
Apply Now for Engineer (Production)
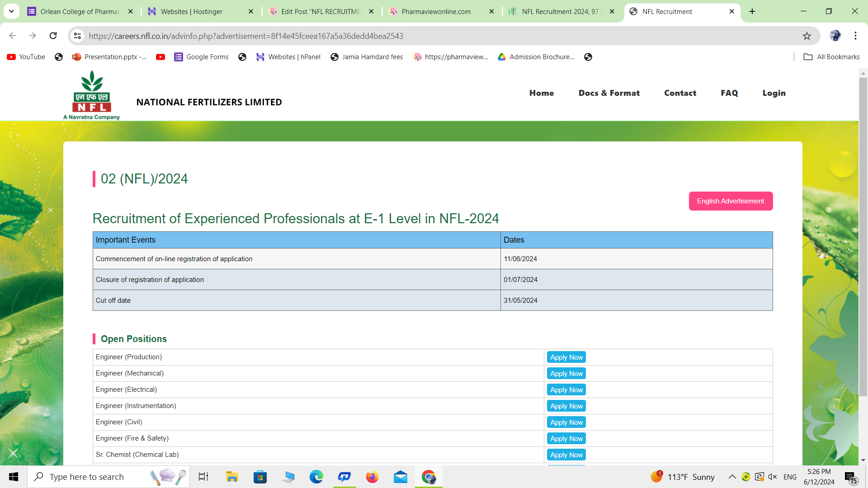pyautogui.click(x=566, y=357)
